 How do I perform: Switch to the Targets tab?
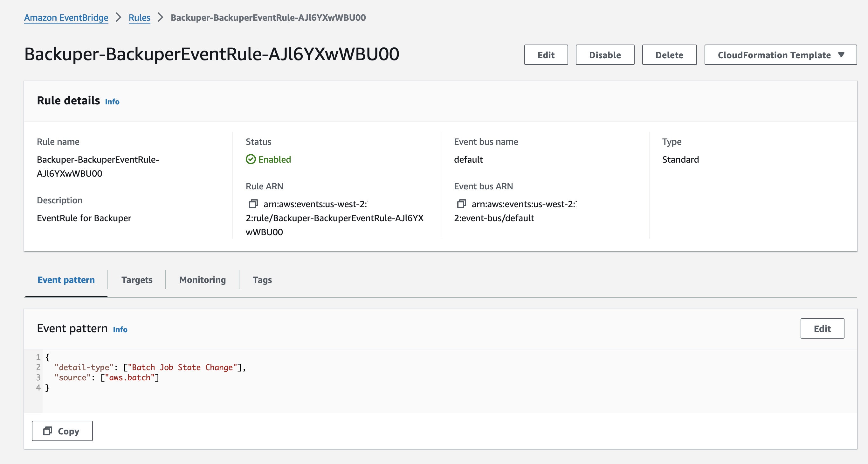coord(137,280)
